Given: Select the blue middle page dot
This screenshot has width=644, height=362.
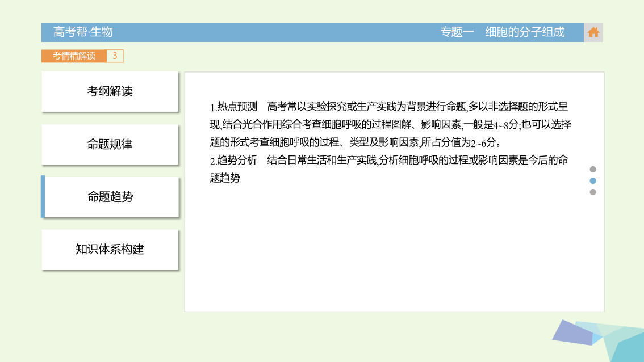Looking at the screenshot, I should coord(593,180).
